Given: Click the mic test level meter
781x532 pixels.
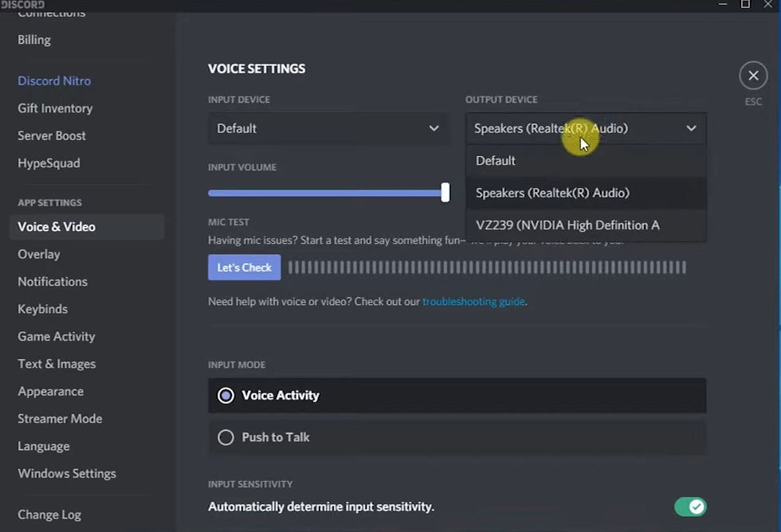Looking at the screenshot, I should (487, 268).
